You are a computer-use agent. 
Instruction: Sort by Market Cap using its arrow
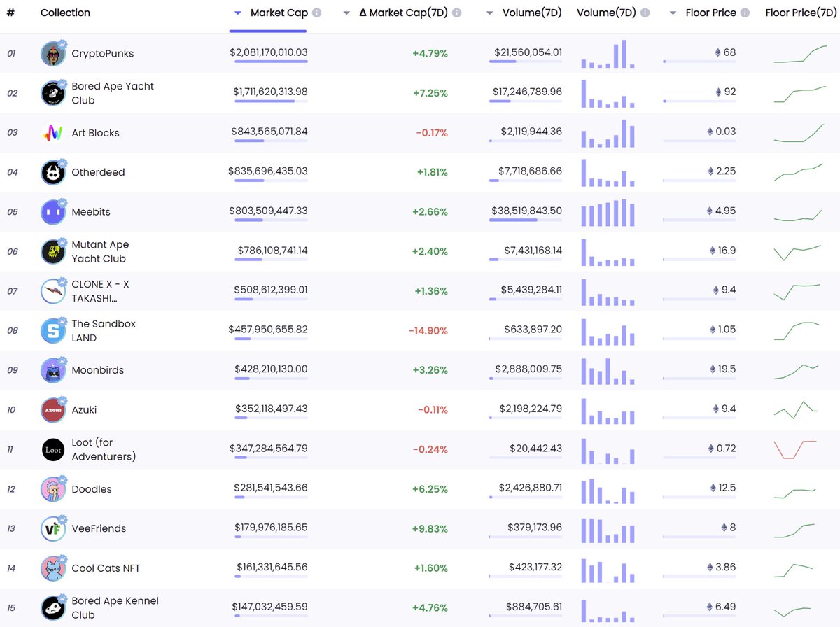pos(238,13)
